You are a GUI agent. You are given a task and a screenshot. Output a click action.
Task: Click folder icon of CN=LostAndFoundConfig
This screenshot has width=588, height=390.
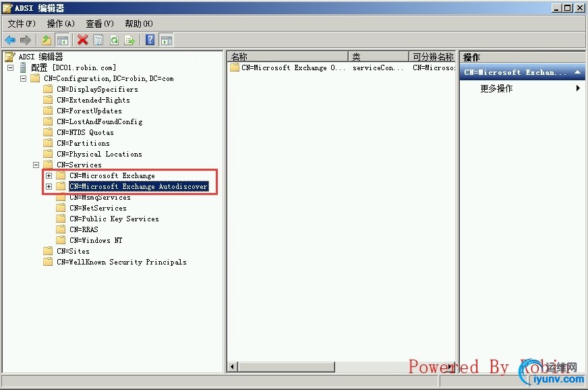48,121
